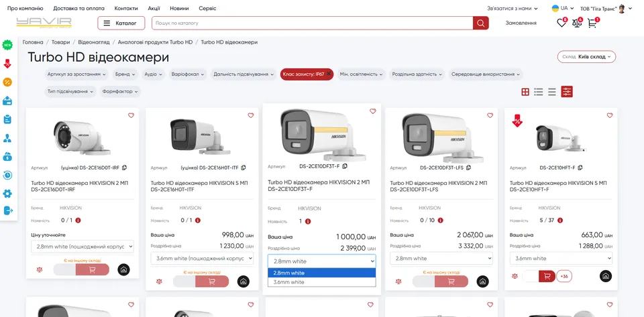Open the UA language dropdown
644x317 pixels.
click(563, 8)
